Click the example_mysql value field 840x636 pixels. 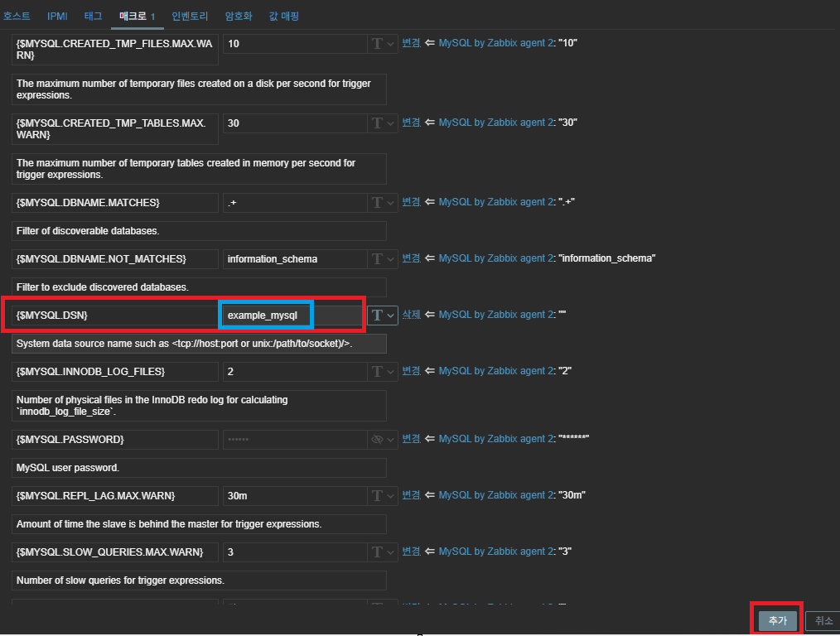tap(292, 316)
